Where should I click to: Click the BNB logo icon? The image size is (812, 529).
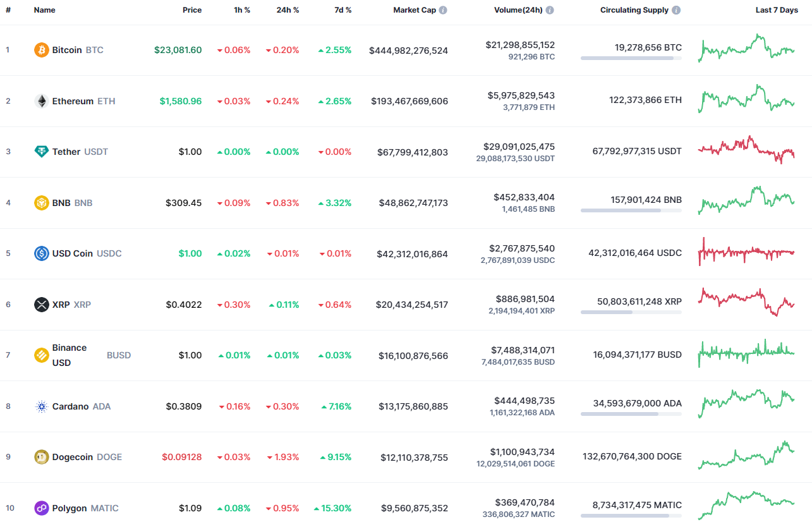(40, 203)
